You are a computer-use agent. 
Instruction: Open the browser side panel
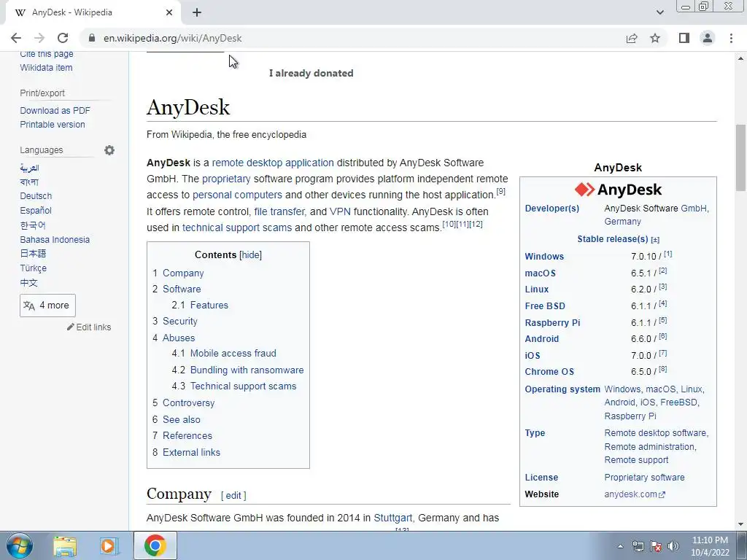click(x=684, y=38)
